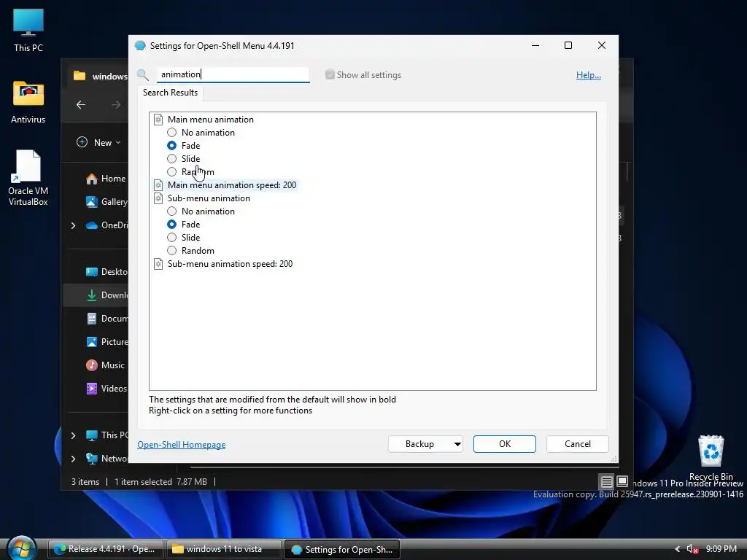The height and width of the screenshot is (560, 747).
Task: Open Documents in File Explorer sidebar
Action: tap(107, 319)
